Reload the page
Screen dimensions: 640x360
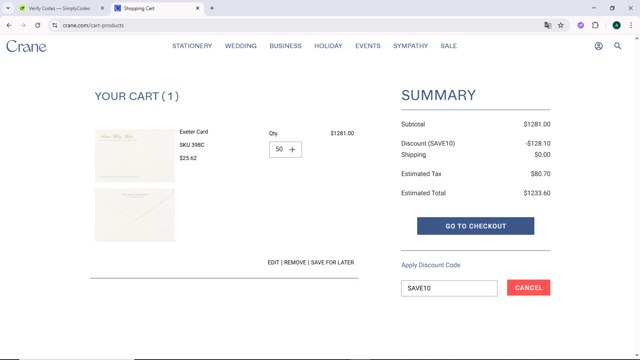(x=38, y=25)
